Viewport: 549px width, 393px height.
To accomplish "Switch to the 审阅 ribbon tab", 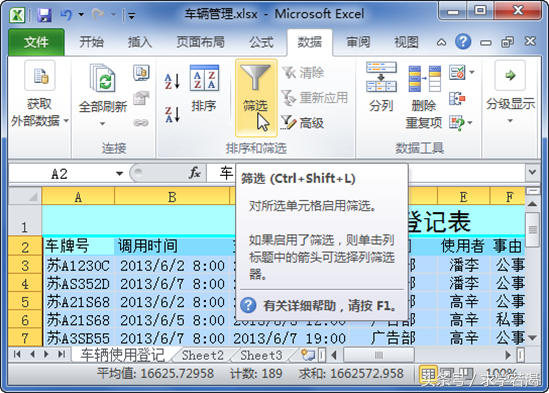I will (x=358, y=42).
